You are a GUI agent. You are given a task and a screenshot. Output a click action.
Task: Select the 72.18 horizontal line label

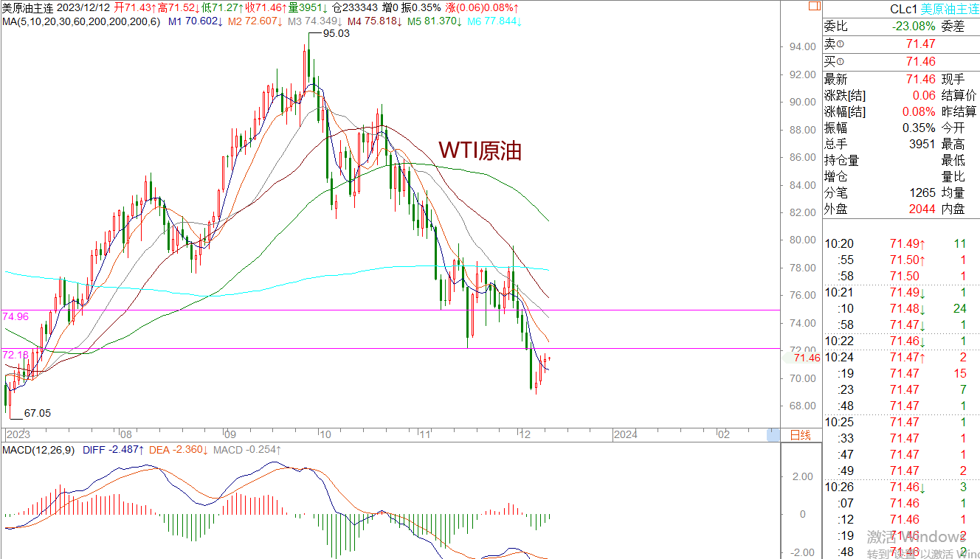click(x=15, y=355)
